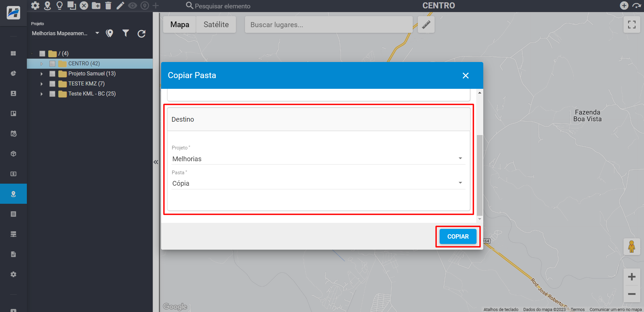
Task: Expand the Projeto Samuel tree folder
Action: click(42, 74)
